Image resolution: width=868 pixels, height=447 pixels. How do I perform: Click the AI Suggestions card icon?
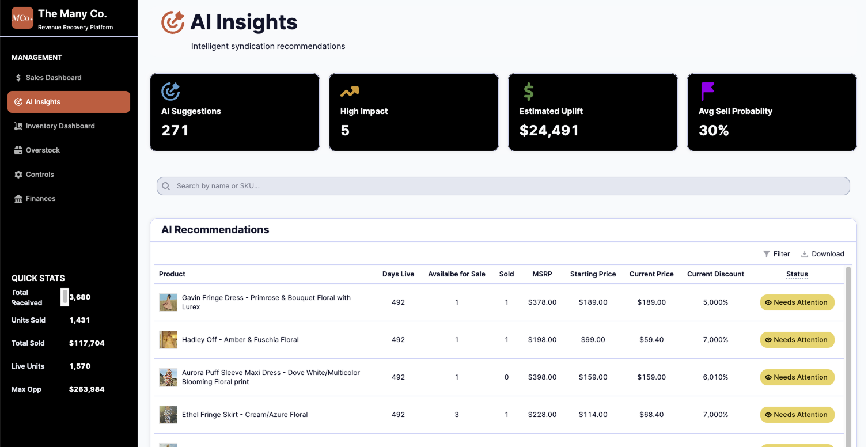(x=170, y=92)
